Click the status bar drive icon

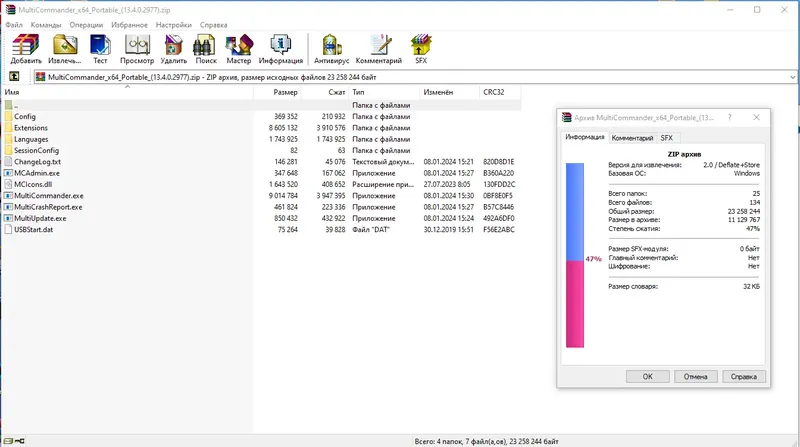point(8,441)
